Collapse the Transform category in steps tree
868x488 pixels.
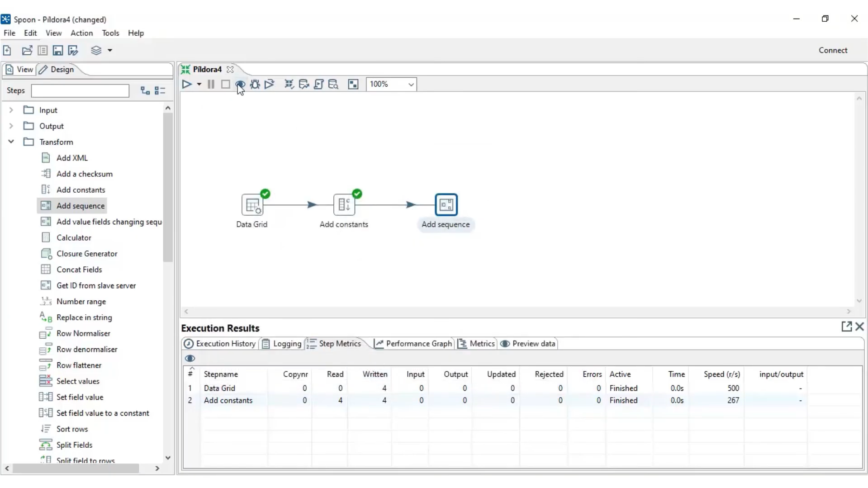(11, 142)
